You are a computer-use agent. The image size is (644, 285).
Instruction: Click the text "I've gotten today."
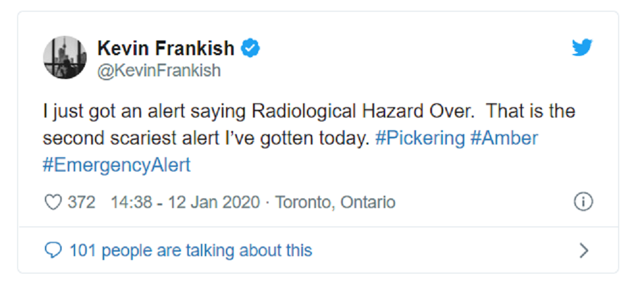[x=302, y=138]
